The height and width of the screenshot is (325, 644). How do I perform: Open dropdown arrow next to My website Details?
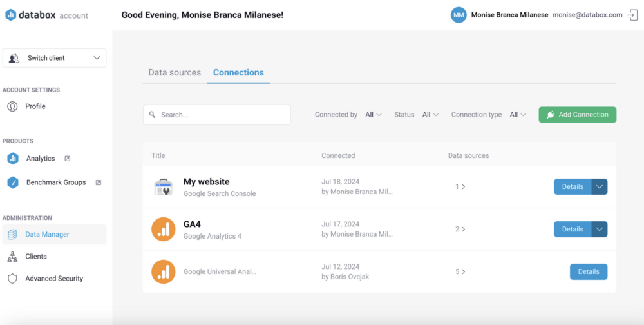click(x=600, y=187)
